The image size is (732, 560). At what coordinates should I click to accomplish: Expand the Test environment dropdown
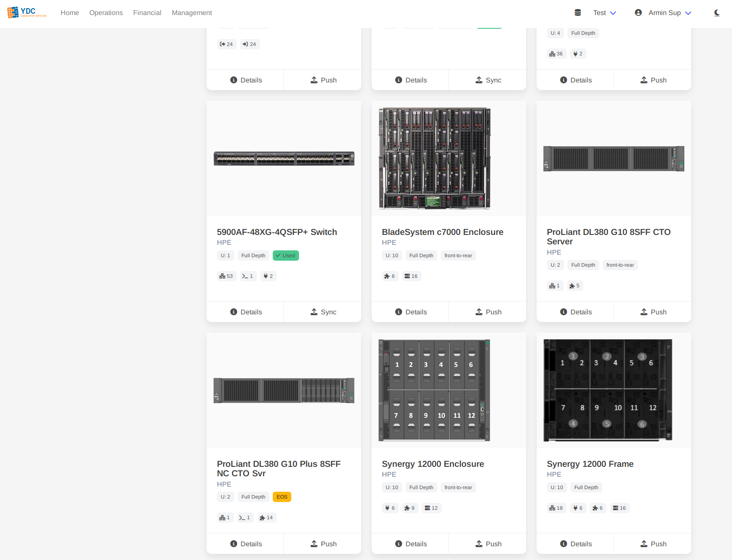[605, 13]
